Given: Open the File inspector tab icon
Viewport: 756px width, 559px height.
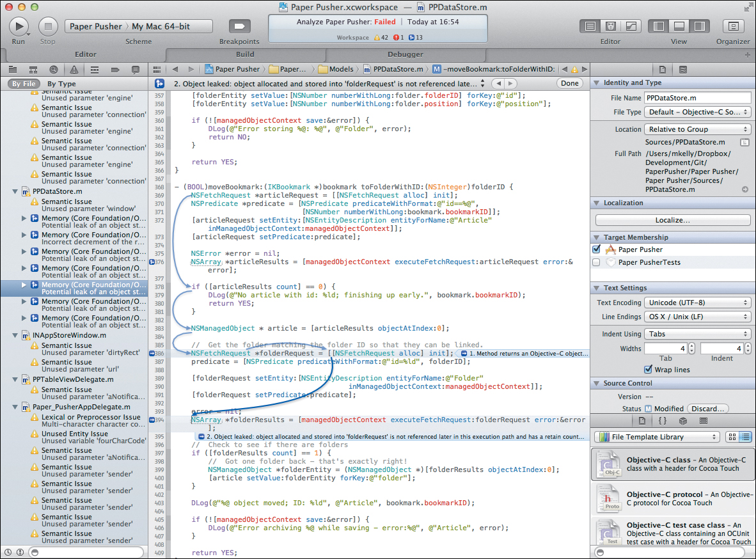Looking at the screenshot, I should click(663, 70).
